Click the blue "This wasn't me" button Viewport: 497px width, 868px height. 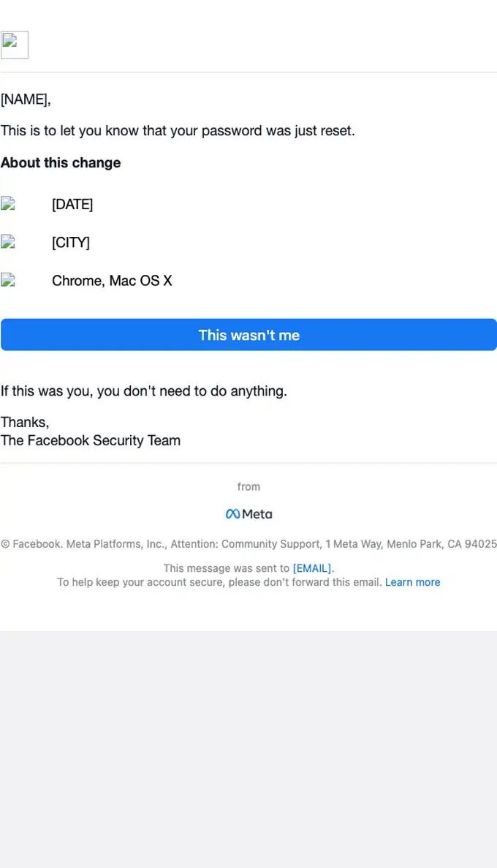point(248,334)
